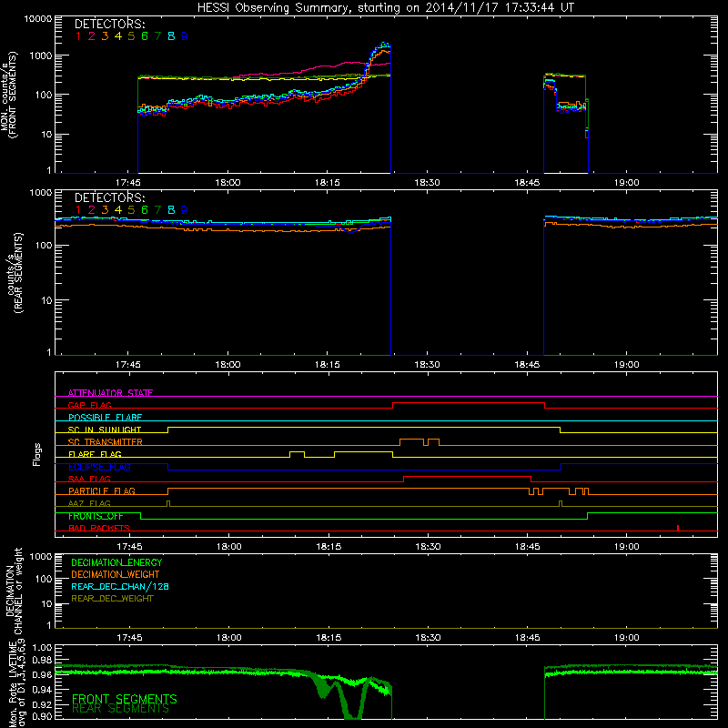
Task: Select the FLARE_FLAG label
Action: pos(95,454)
